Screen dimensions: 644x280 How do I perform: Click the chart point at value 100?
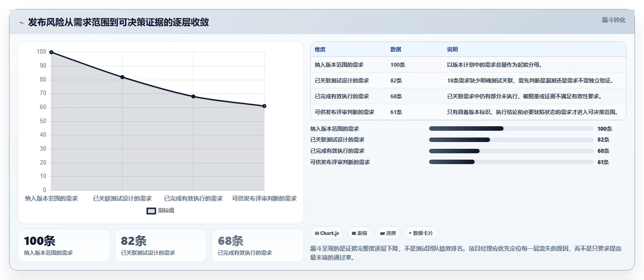coord(51,52)
